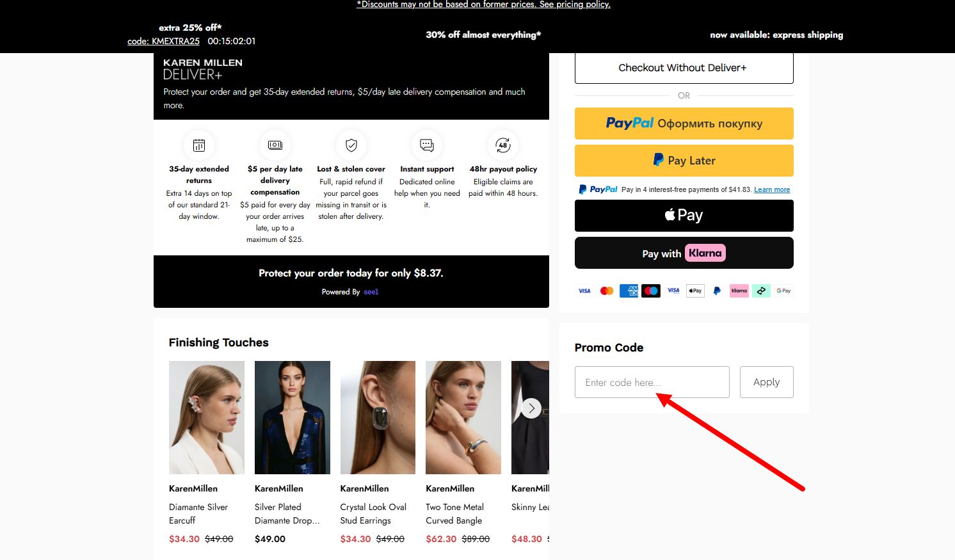Viewport: 955px width, 560px height.
Task: Click the $48.30 price of Skinny item
Action: coord(527,539)
